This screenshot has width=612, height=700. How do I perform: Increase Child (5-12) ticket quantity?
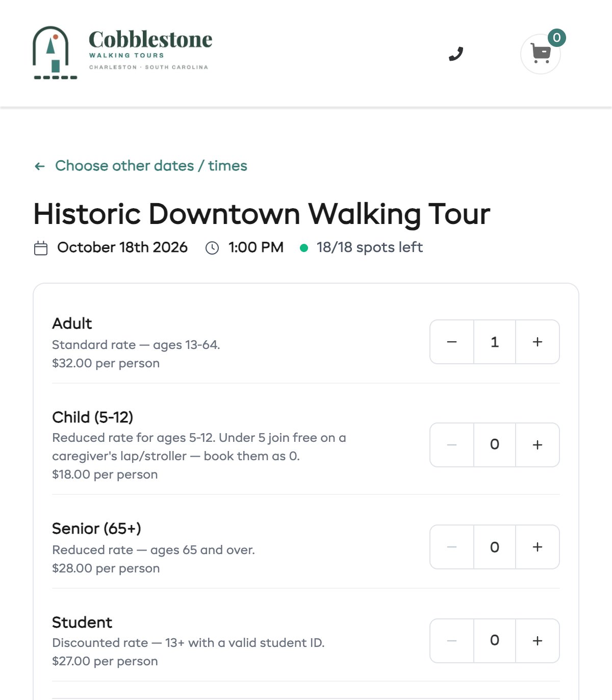538,445
